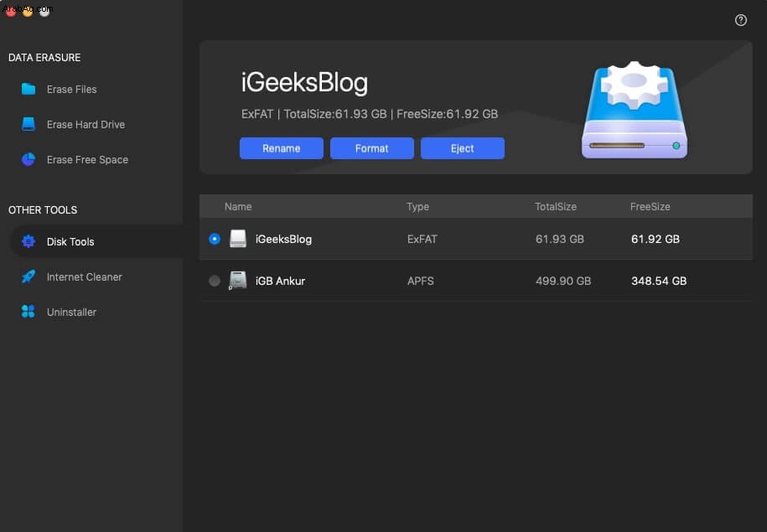Open Uninstaller four-dot icon

29,312
